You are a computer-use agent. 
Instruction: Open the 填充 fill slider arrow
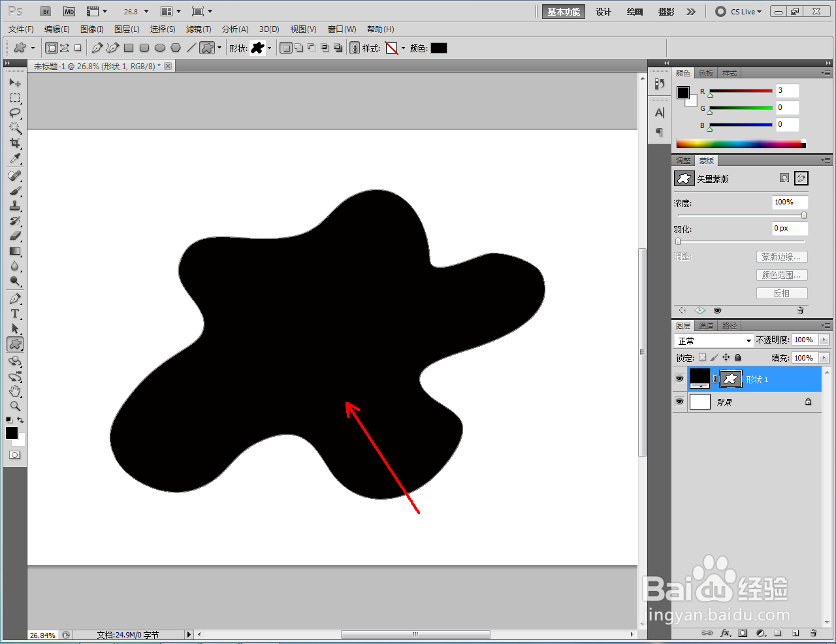tap(824, 358)
